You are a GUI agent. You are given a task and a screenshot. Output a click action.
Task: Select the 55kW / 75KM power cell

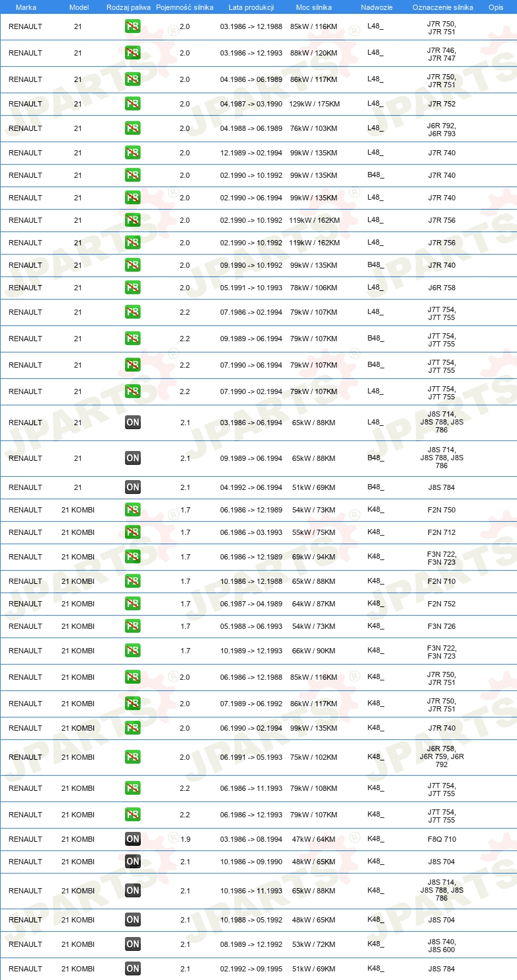(x=314, y=532)
